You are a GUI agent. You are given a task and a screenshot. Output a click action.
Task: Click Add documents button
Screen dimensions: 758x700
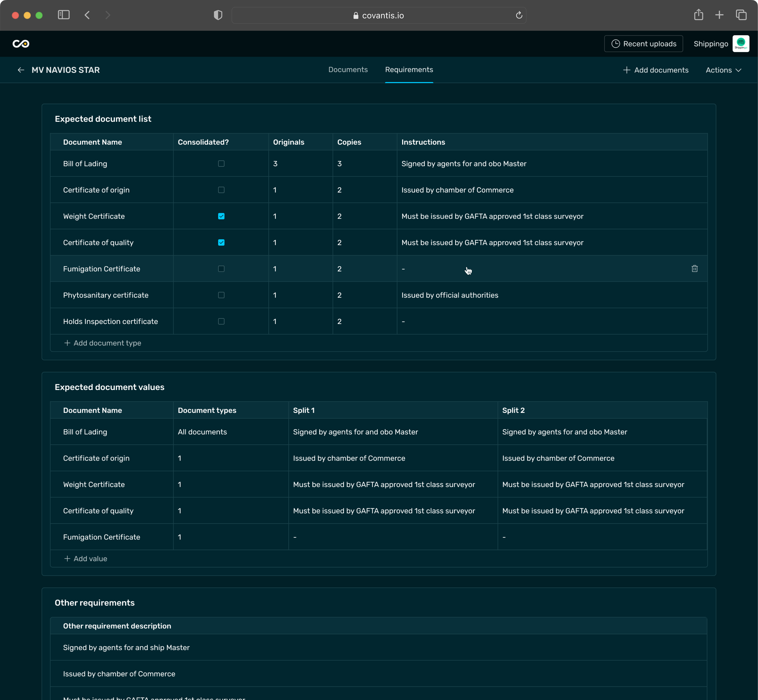(x=656, y=70)
